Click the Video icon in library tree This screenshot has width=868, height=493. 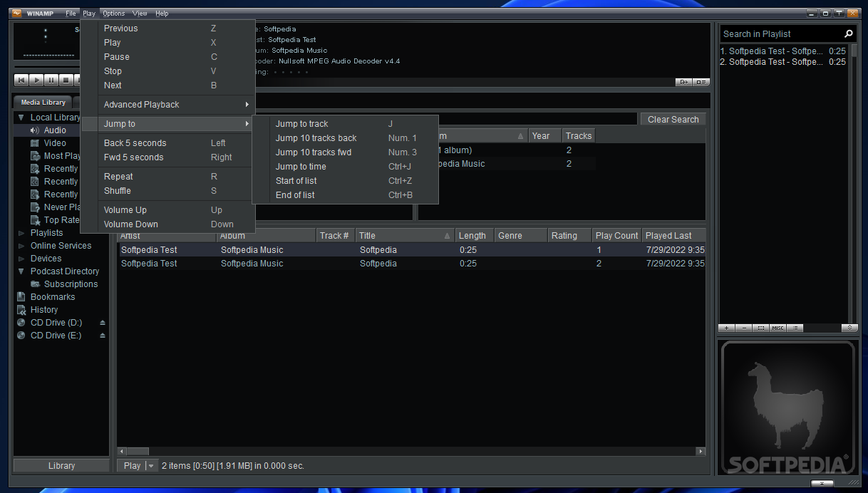[x=36, y=143]
